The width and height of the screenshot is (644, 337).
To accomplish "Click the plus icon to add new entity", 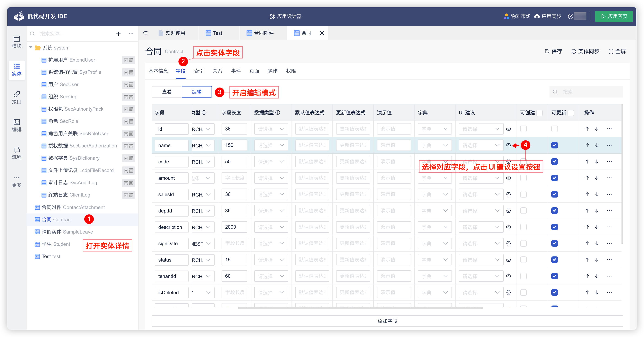I will 118,34.
